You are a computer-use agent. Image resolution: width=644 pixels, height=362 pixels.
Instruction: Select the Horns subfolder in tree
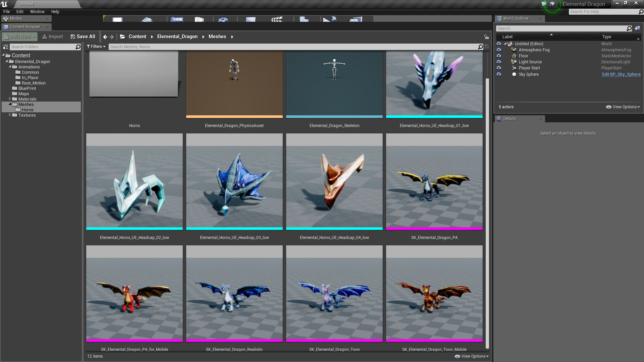28,110
